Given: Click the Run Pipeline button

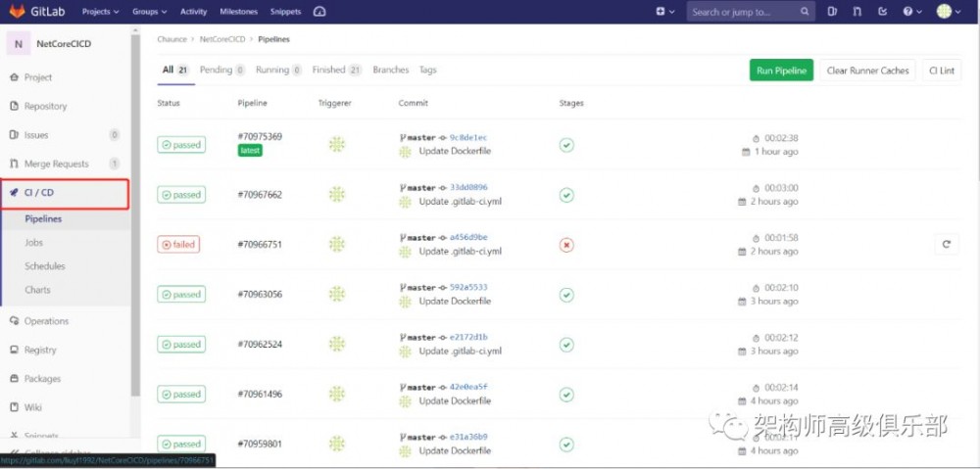Looking at the screenshot, I should 781,70.
